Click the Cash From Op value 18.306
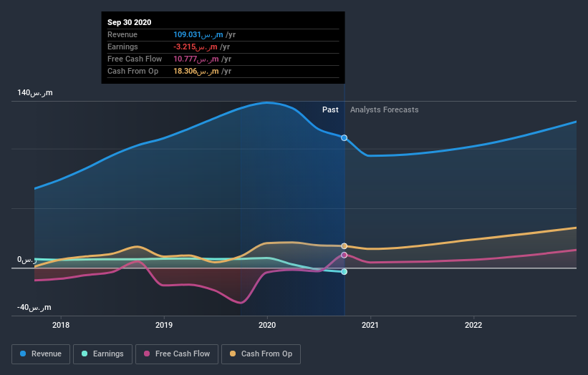The image size is (588, 375). tap(196, 71)
